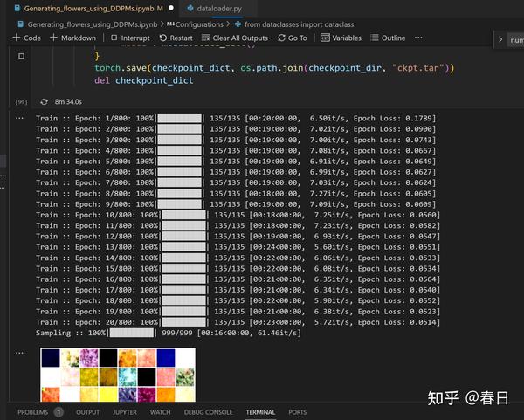
Task: Open the PROBLEMS panel tab
Action: (34, 412)
